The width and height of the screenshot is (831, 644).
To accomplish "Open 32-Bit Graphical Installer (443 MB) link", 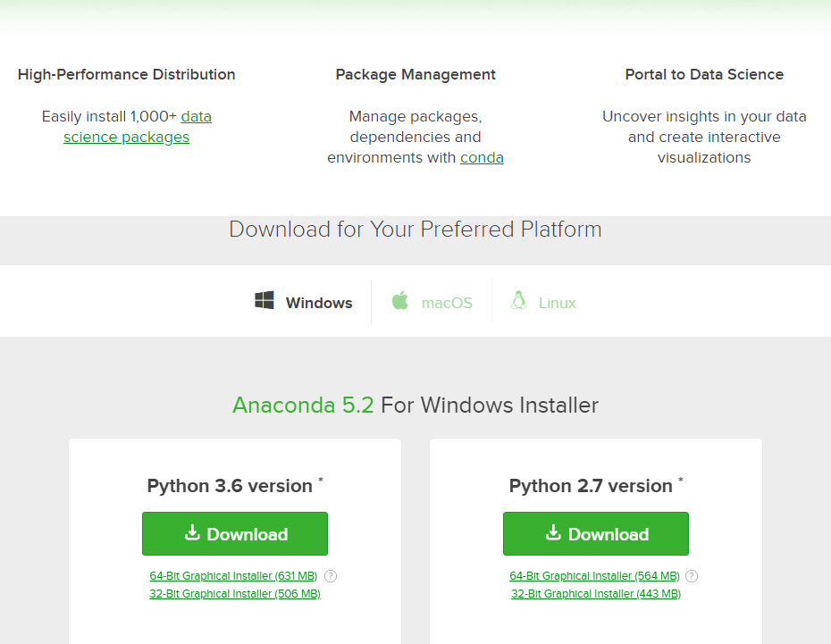I will pyautogui.click(x=596, y=594).
